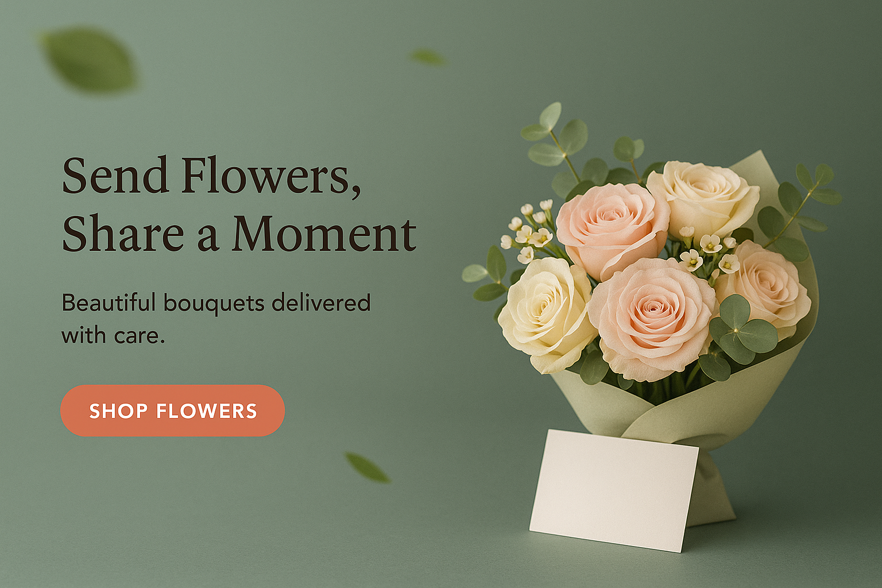
Task: Click the blank note card
Action: pos(614,490)
